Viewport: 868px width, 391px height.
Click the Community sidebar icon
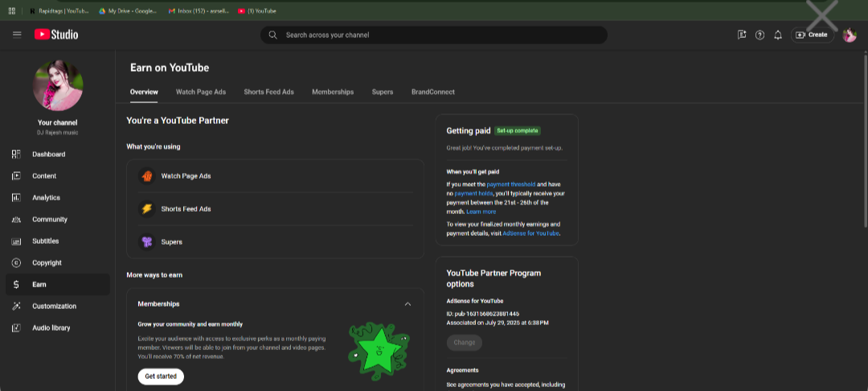(x=16, y=220)
